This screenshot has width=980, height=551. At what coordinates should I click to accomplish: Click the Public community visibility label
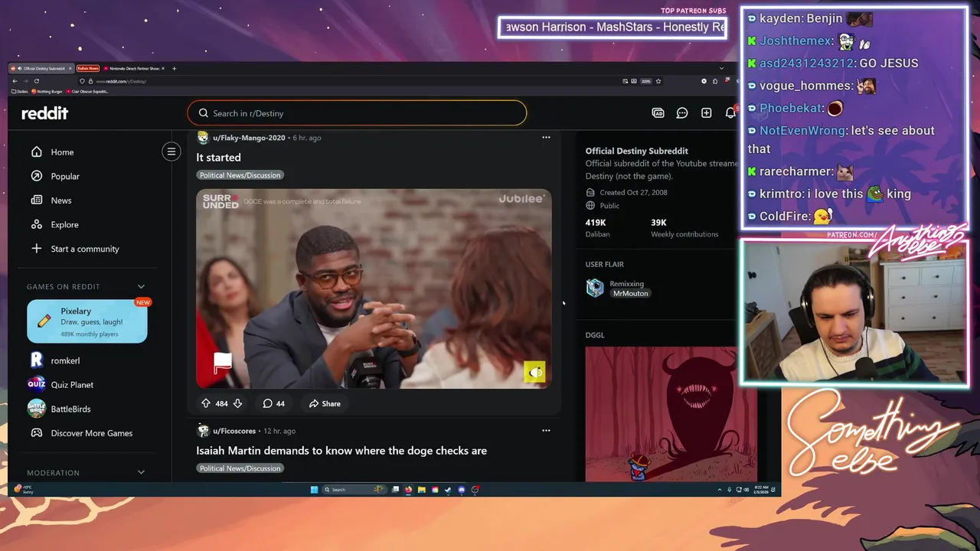pos(609,206)
